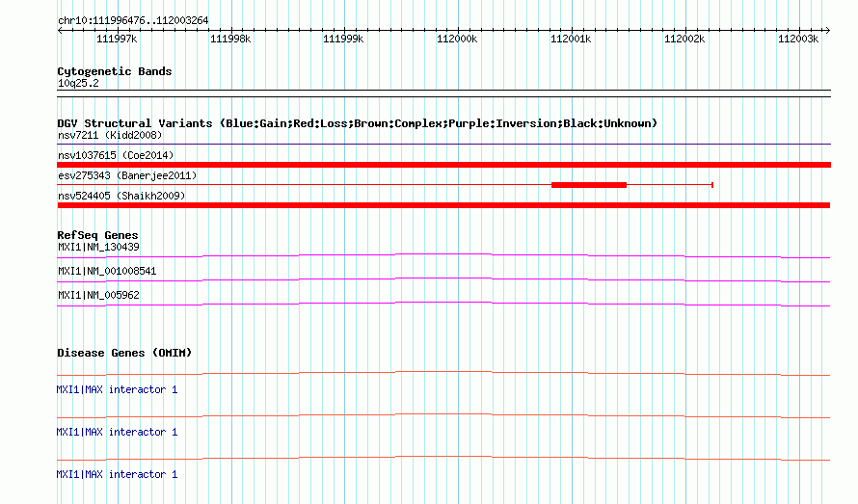Click the 112002k ruler tick label
The width and height of the screenshot is (858, 504).
pos(684,39)
